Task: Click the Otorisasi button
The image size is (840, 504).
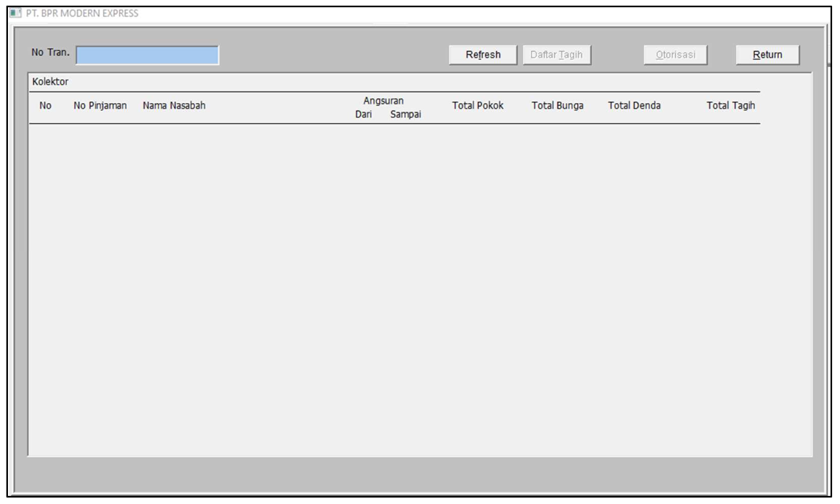Action: pos(674,55)
